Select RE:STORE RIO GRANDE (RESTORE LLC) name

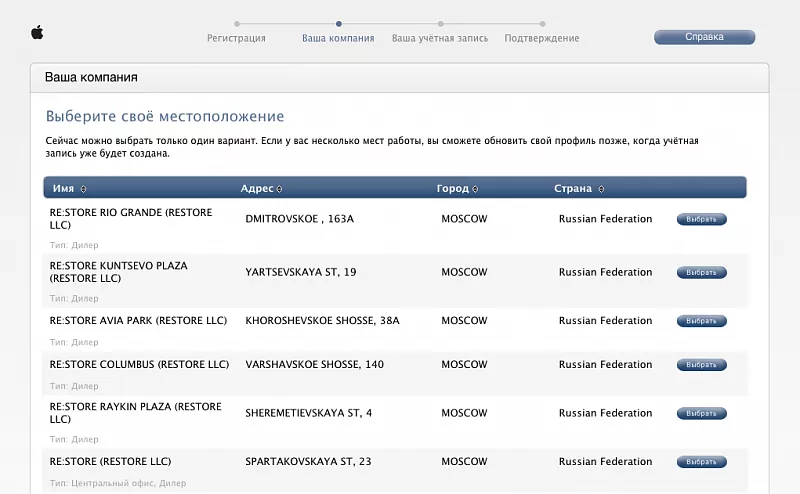pyautogui.click(x=131, y=219)
